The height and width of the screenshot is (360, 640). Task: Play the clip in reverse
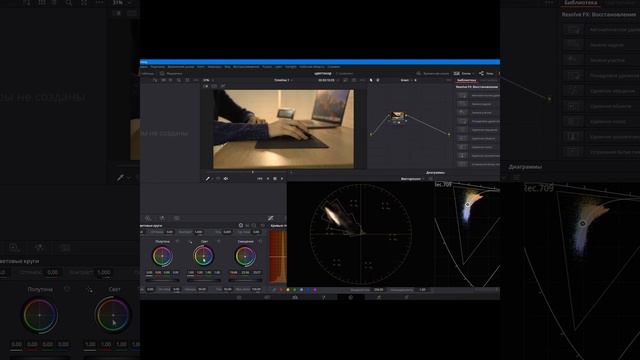pos(268,179)
